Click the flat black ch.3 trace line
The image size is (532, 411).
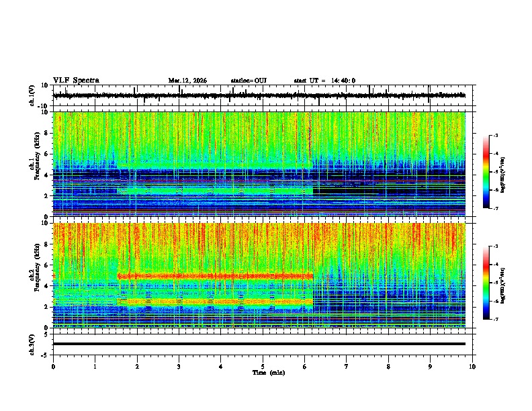(x=259, y=344)
